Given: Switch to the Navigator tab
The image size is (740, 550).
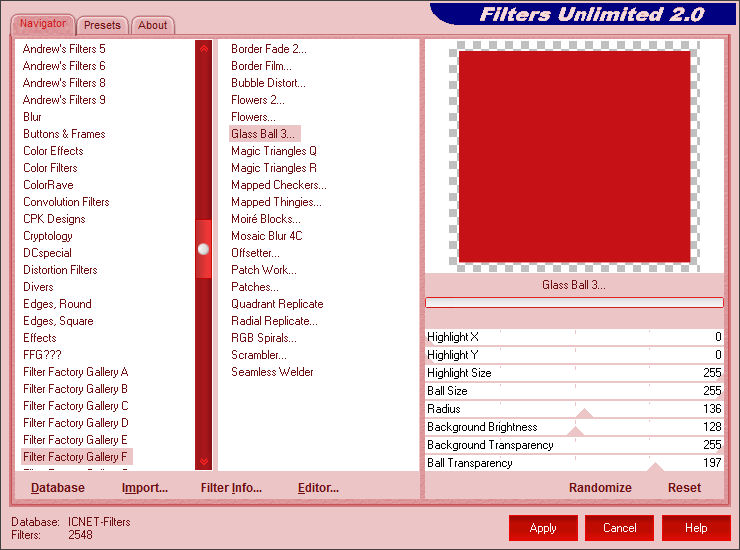Looking at the screenshot, I should tap(43, 24).
